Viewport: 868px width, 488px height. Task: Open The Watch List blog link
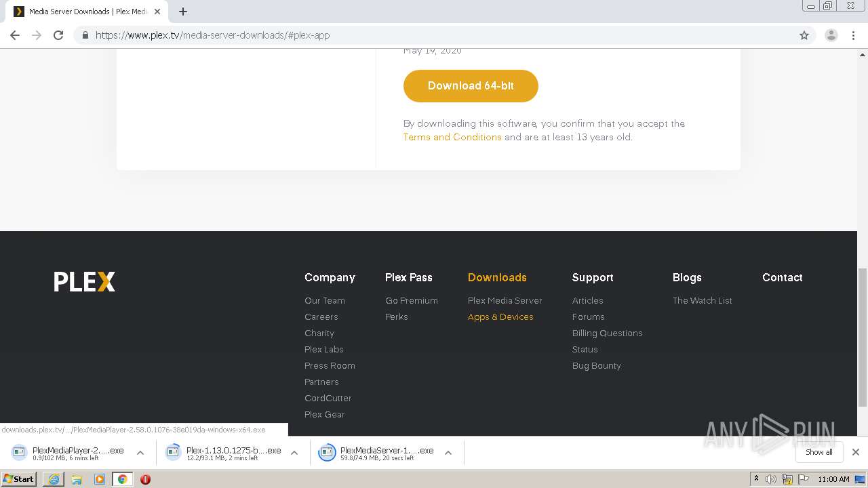click(x=703, y=300)
